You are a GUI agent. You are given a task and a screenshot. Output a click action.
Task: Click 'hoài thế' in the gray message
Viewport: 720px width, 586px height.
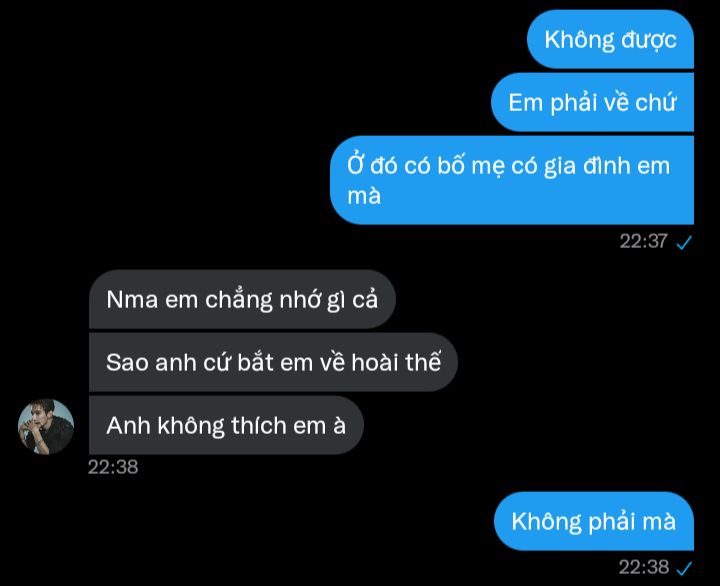[396, 362]
